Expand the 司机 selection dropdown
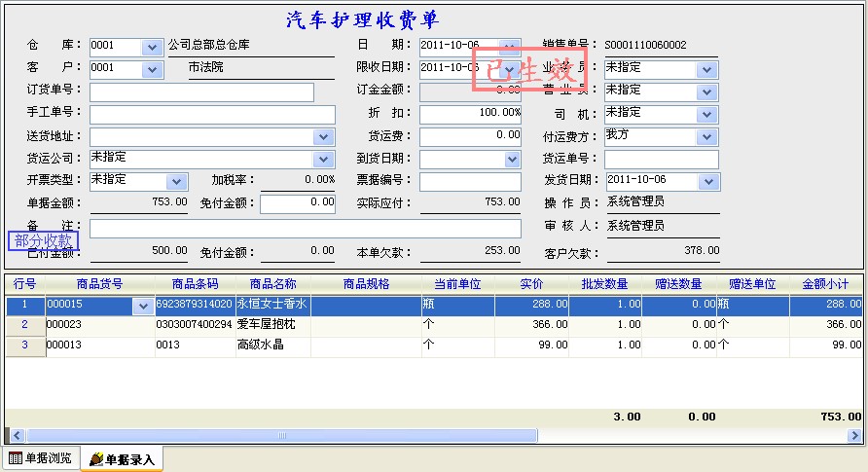The image size is (868, 472). [x=707, y=114]
